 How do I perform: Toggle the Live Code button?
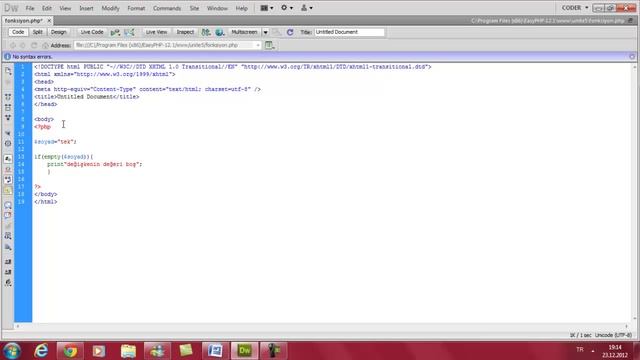tap(92, 32)
